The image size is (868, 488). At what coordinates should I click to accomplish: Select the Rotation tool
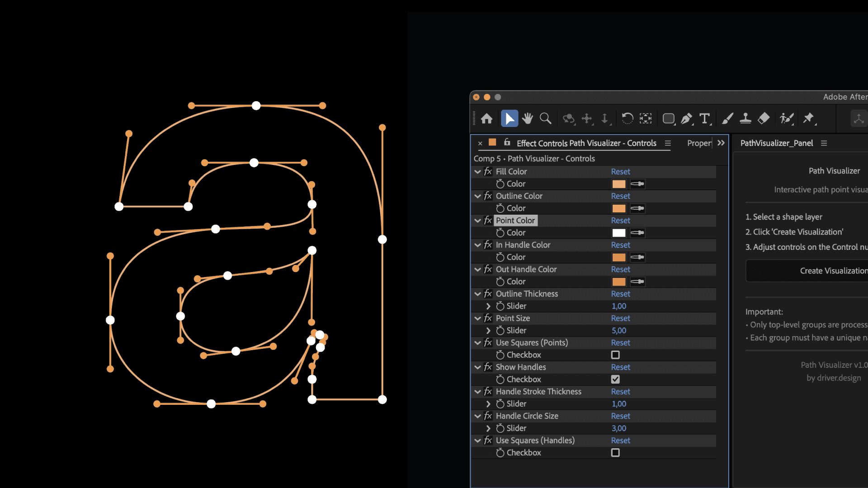tap(627, 119)
